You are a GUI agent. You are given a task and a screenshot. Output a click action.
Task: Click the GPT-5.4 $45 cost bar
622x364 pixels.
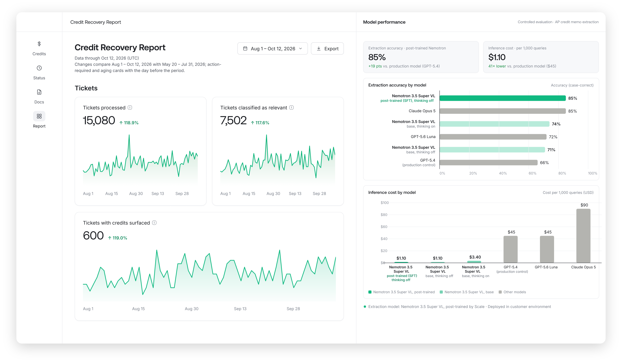[x=510, y=249]
